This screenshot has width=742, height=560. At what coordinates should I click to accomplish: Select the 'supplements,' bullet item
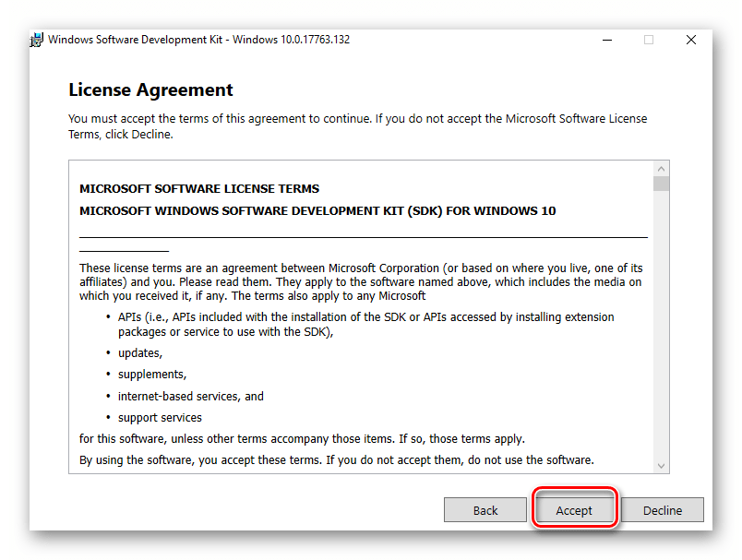[152, 375]
